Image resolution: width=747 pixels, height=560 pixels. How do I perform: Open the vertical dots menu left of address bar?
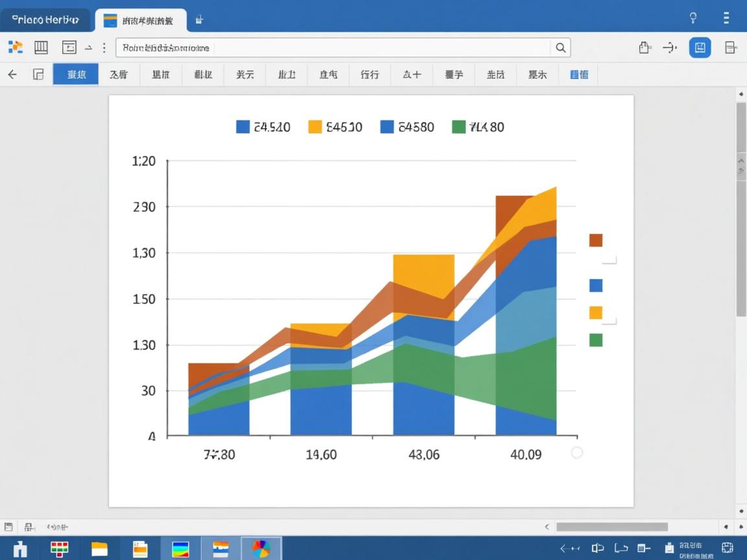[x=104, y=47]
